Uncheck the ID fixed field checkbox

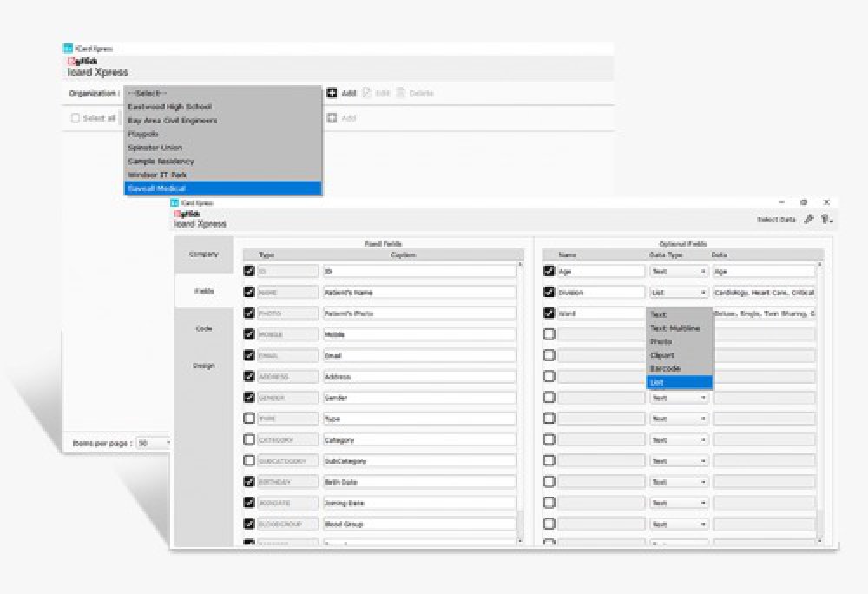click(249, 271)
